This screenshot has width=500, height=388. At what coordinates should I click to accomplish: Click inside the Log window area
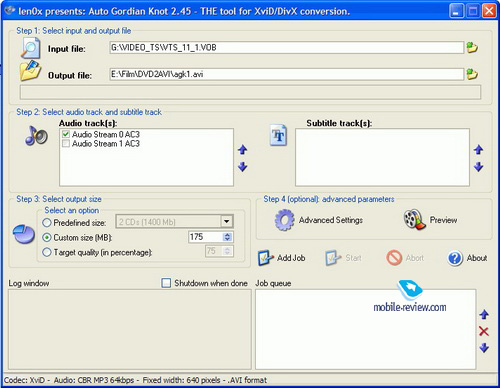[130, 329]
